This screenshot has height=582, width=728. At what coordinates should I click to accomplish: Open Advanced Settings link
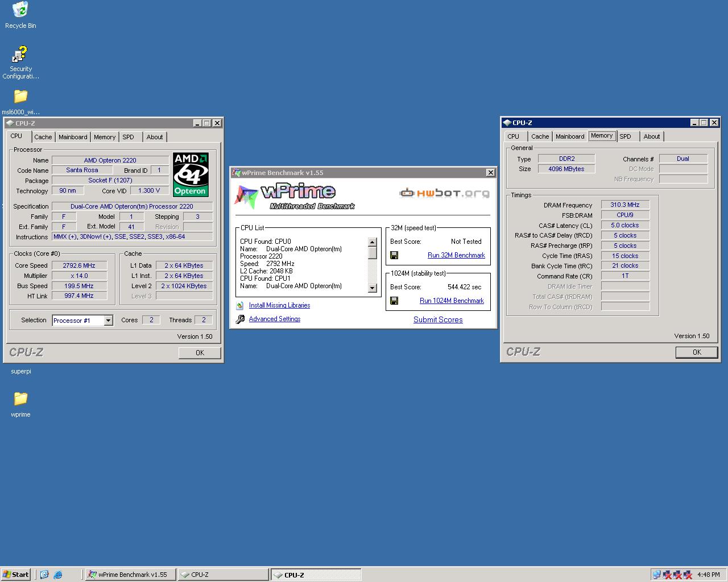275,319
